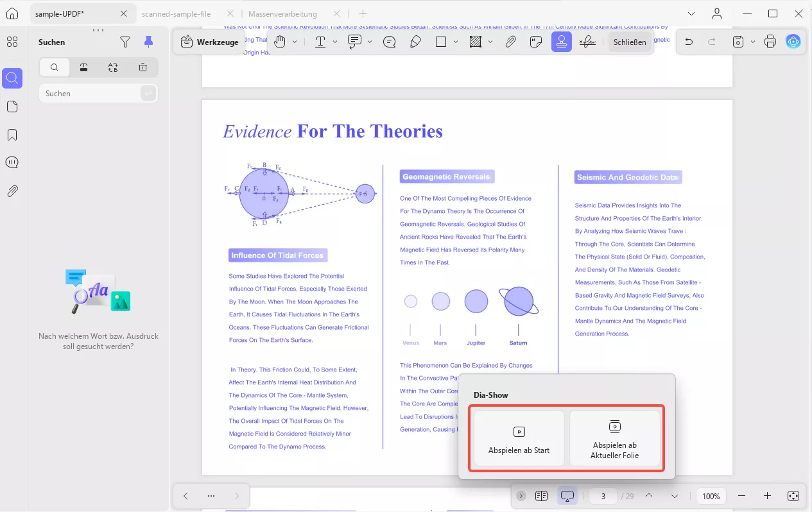Select the text comment tool

coord(354,42)
